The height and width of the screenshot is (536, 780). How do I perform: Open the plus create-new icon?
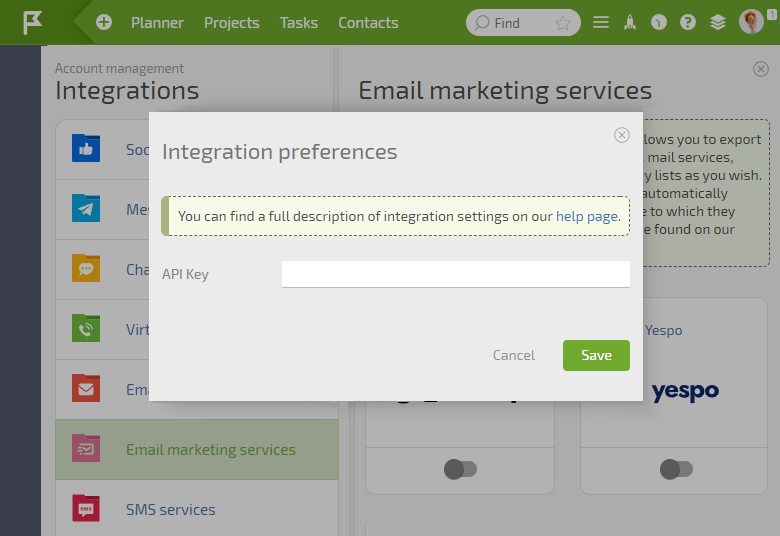click(x=103, y=22)
